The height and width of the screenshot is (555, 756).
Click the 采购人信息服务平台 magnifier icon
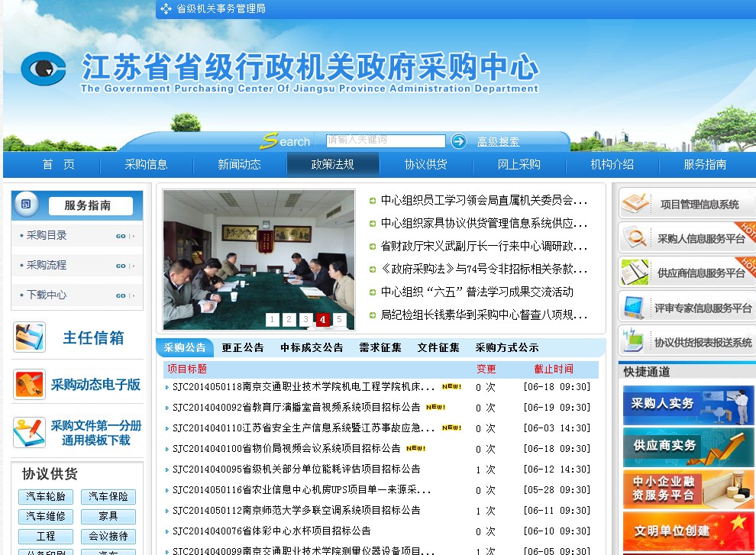(x=635, y=237)
